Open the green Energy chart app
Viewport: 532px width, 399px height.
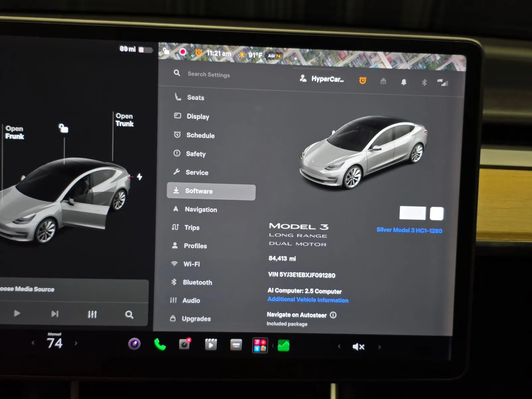(x=284, y=346)
